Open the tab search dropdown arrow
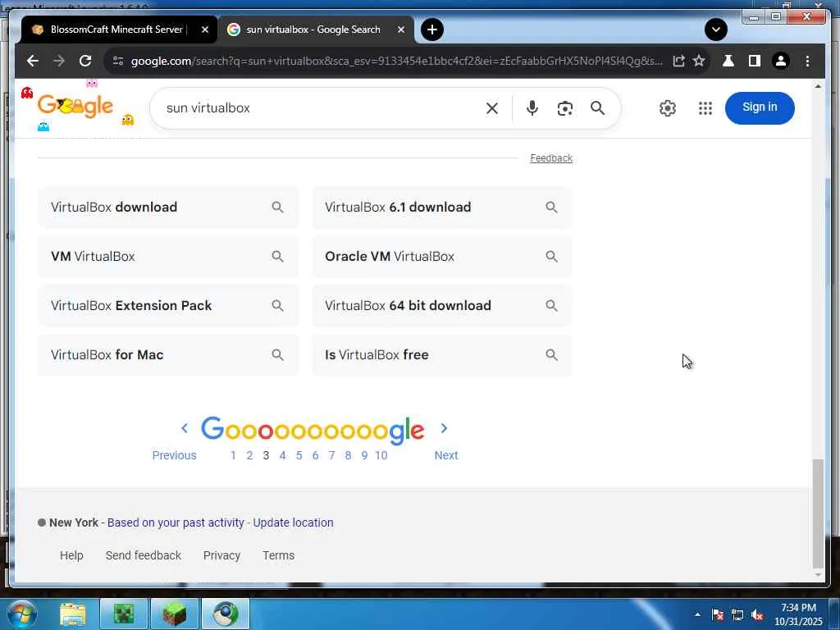Screen dimensions: 840x630 coord(715,30)
